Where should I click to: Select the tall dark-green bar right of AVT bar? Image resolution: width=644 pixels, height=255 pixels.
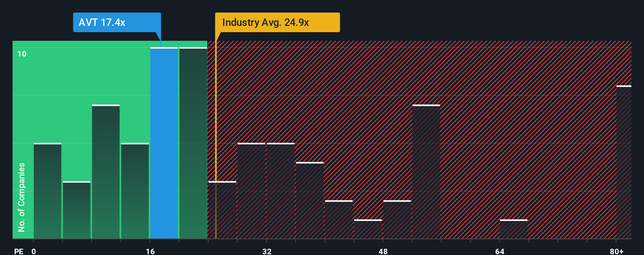tap(193, 143)
